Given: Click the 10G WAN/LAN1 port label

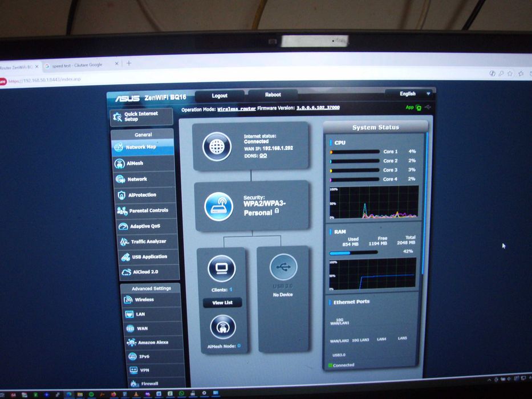Looking at the screenshot, I should (x=340, y=321).
